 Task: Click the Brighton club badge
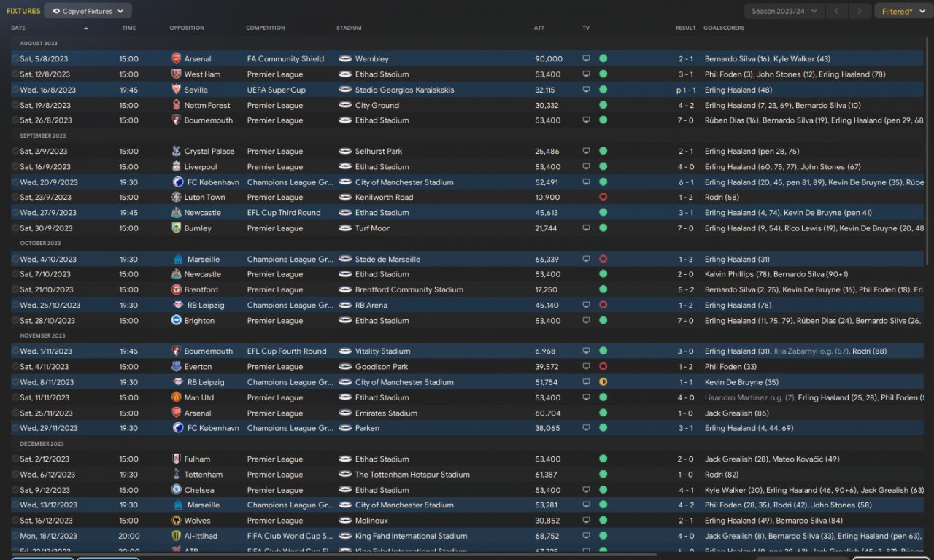177,321
